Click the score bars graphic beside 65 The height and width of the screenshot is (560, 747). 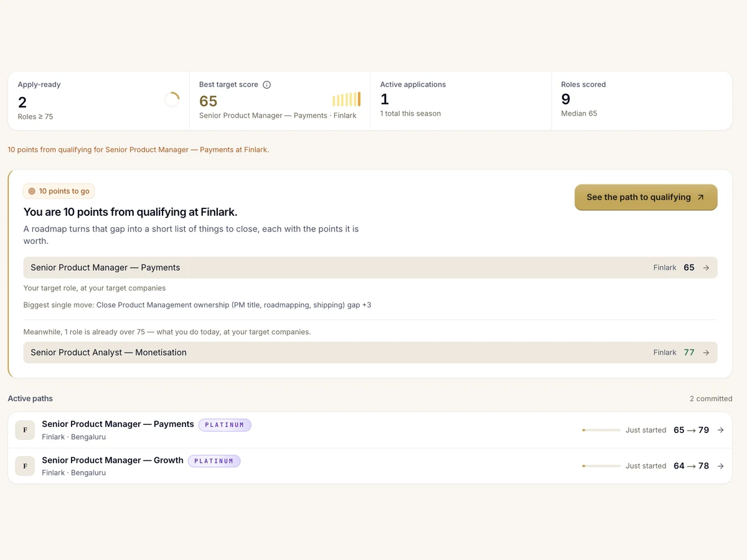pos(346,100)
